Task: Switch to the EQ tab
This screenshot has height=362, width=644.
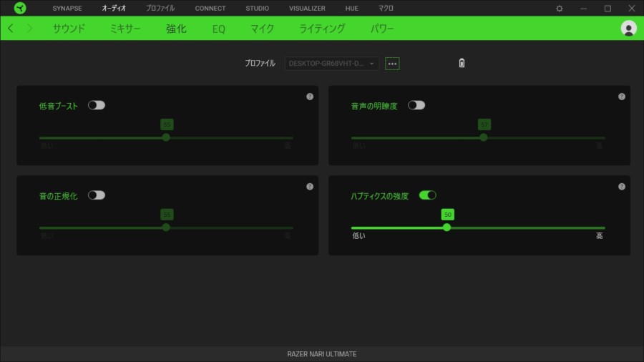Action: pyautogui.click(x=219, y=29)
